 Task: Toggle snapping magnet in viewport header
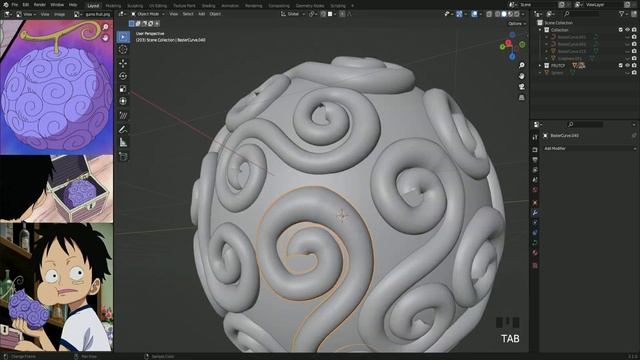pyautogui.click(x=323, y=14)
